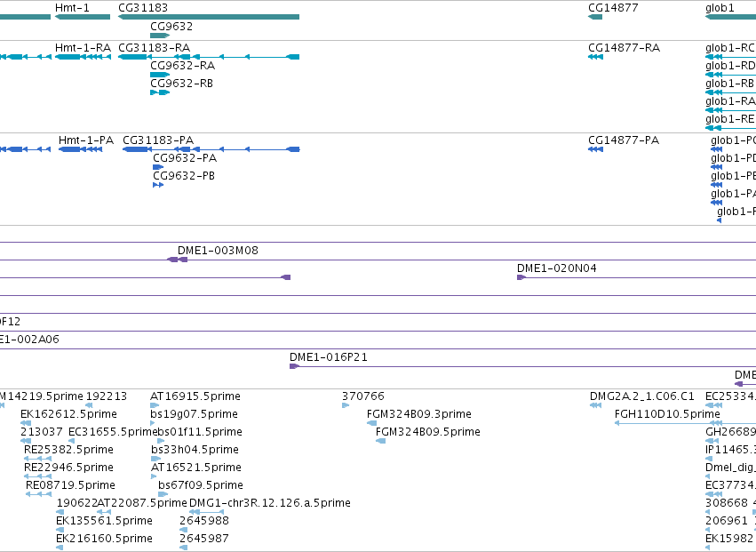Image resolution: width=756 pixels, height=552 pixels.
Task: Click transcript glob1-RC label
Action: pos(730,48)
